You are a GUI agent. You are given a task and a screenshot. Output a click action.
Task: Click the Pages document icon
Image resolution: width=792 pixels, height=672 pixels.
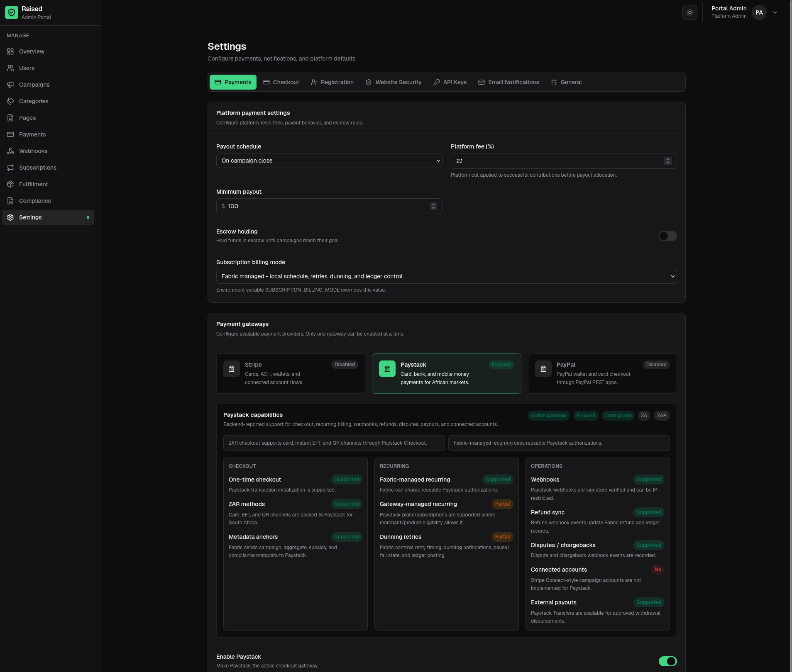coord(10,118)
